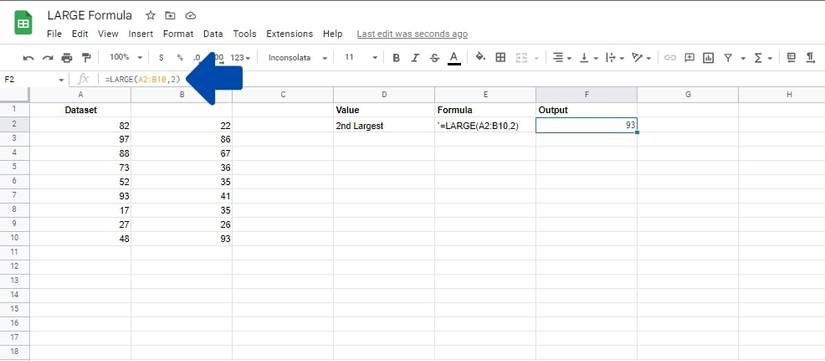
Task: Apply bold formatting
Action: click(396, 58)
